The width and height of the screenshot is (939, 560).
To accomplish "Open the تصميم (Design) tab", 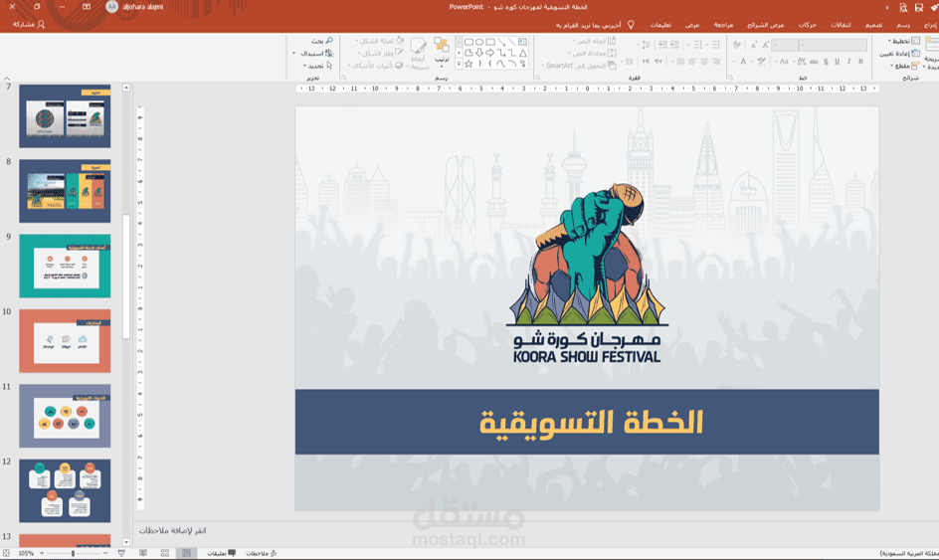I will (873, 25).
